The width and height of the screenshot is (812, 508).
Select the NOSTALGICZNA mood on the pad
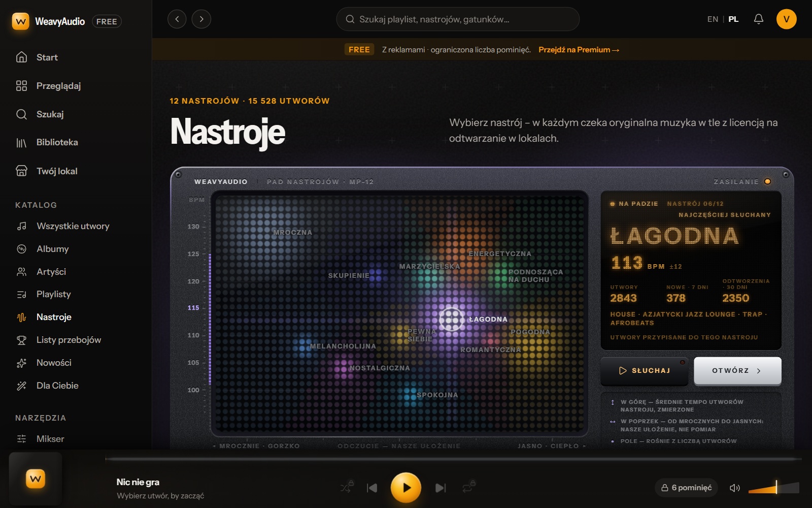(x=380, y=368)
